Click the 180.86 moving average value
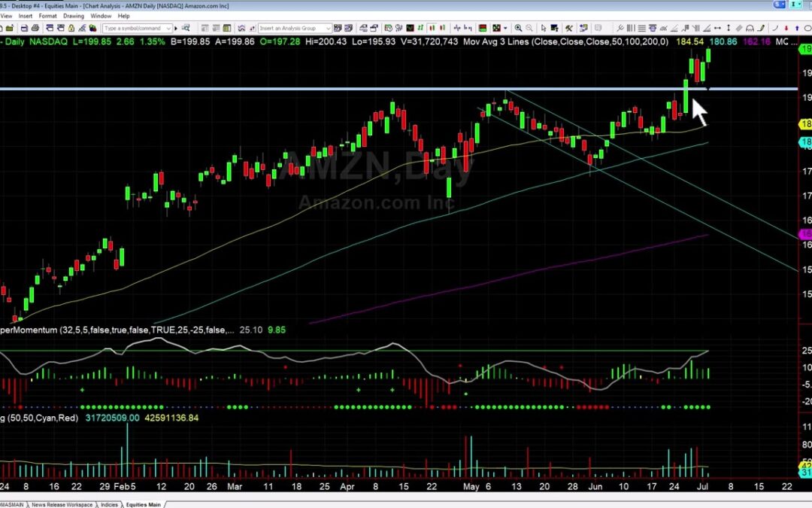The width and height of the screenshot is (812, 508). (x=723, y=41)
